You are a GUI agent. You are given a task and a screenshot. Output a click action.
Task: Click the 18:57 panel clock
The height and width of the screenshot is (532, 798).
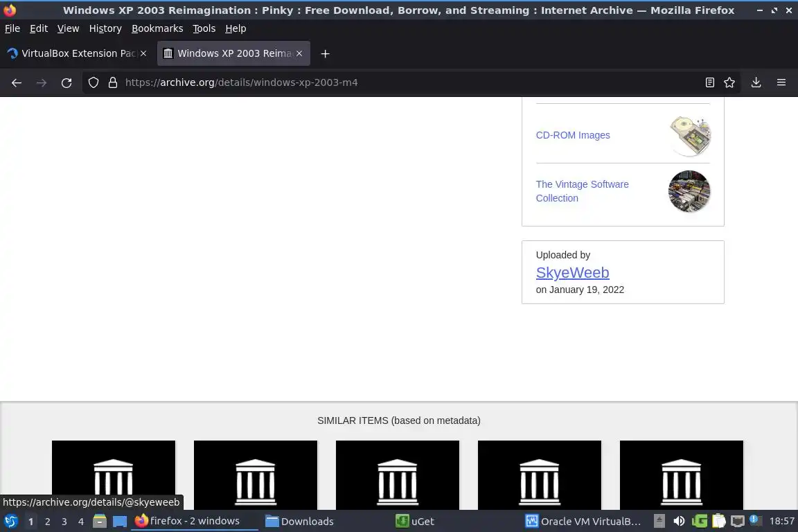tap(781, 522)
